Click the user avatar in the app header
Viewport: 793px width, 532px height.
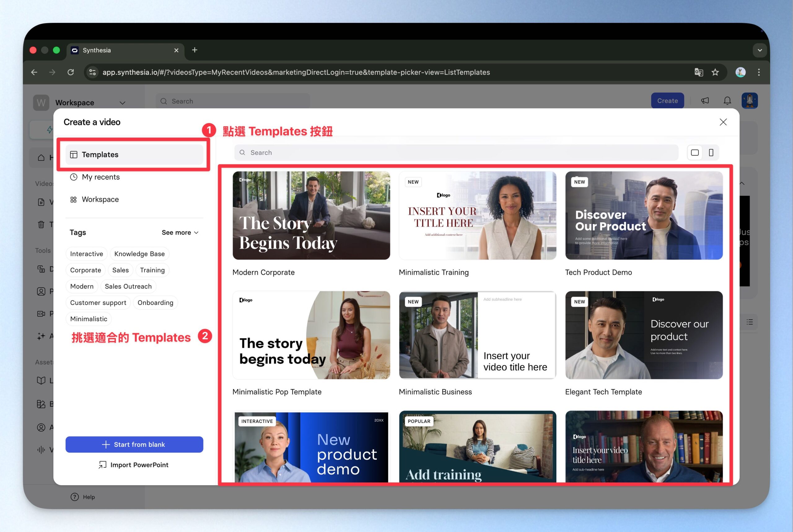click(749, 101)
